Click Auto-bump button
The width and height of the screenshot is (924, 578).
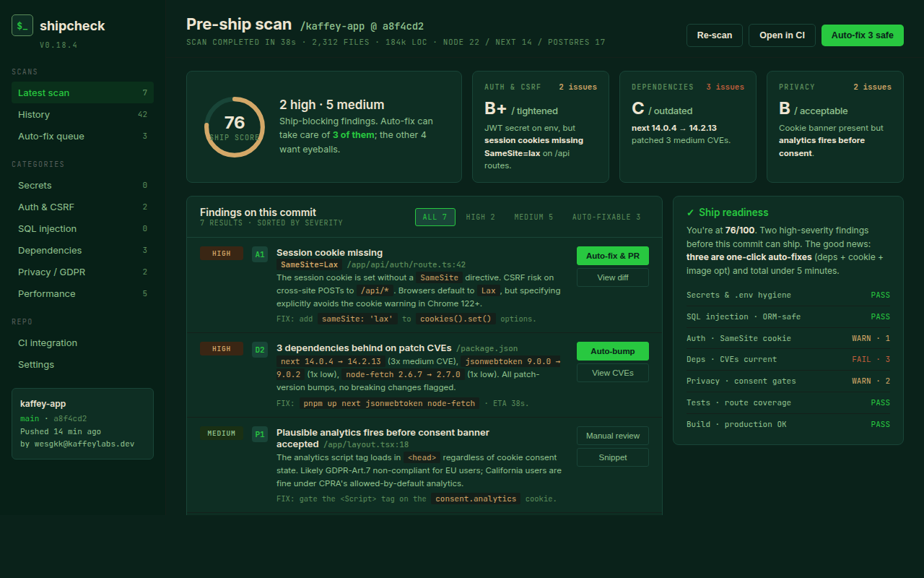tap(613, 351)
